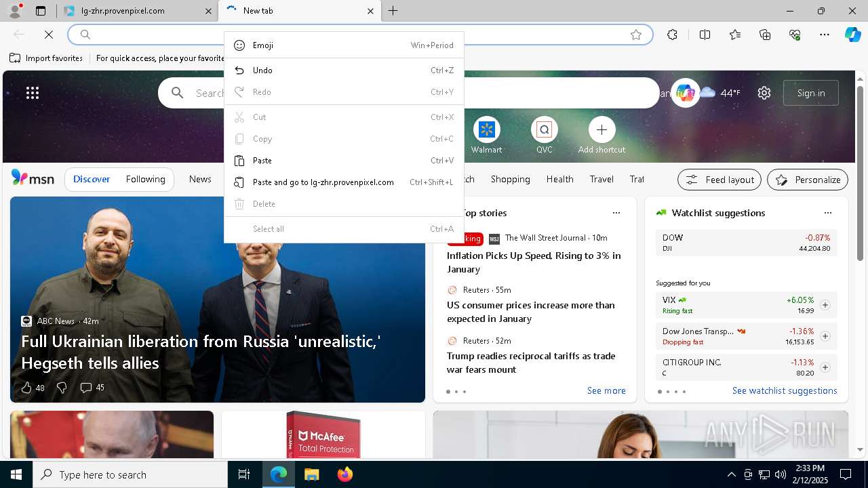Click the Personalize button
Viewport: 868px width, 488px height.
click(808, 180)
